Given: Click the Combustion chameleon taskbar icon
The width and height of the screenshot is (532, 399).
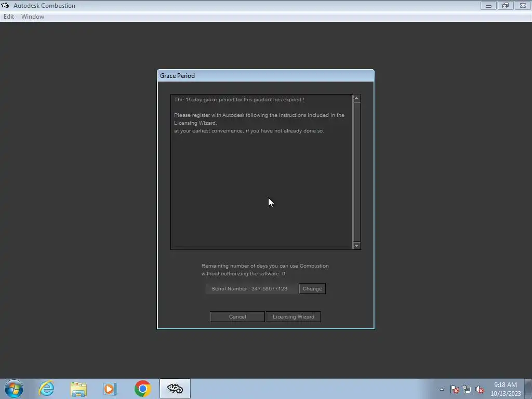Looking at the screenshot, I should pos(175,389).
